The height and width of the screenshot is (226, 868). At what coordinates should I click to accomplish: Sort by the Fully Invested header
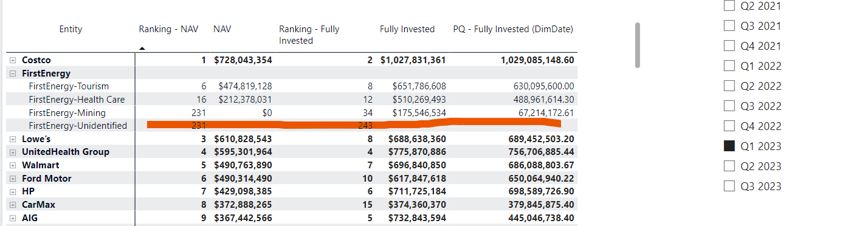407,29
